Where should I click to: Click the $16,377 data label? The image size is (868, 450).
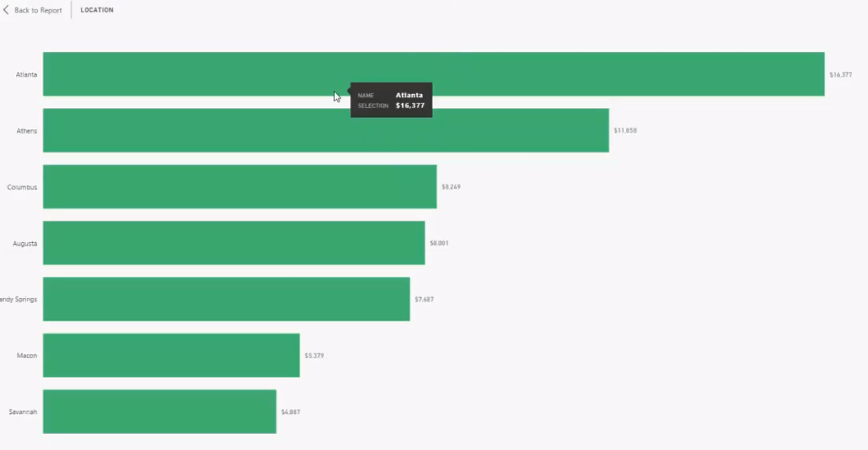(x=841, y=75)
